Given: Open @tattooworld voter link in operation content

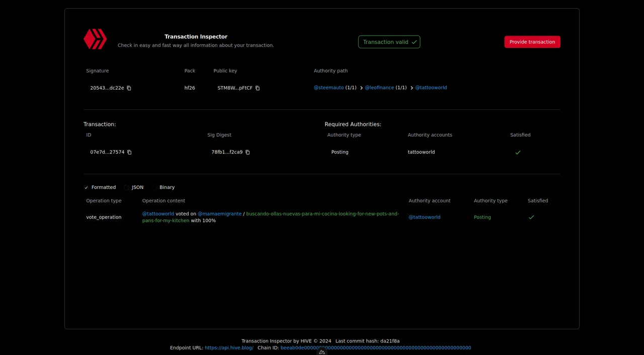Looking at the screenshot, I should click(x=158, y=214).
